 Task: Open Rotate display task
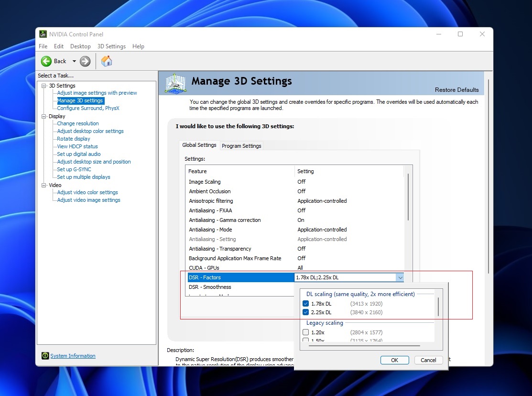coord(74,139)
